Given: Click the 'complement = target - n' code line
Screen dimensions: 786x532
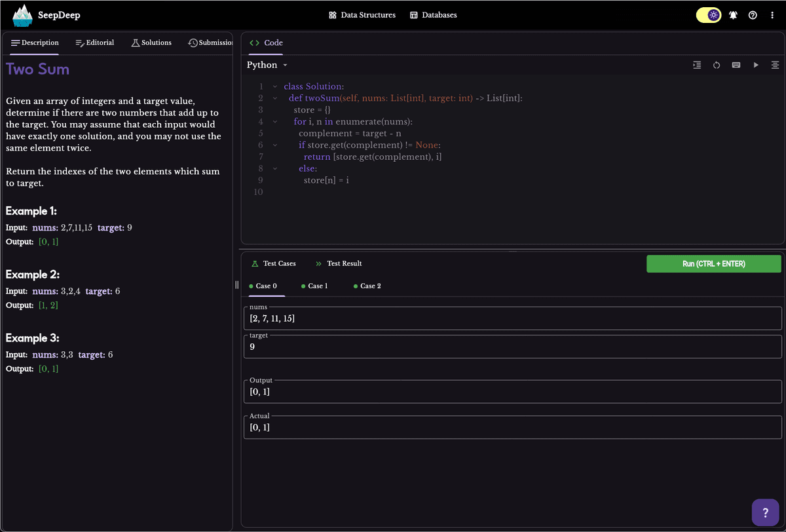Looking at the screenshot, I should coord(350,134).
